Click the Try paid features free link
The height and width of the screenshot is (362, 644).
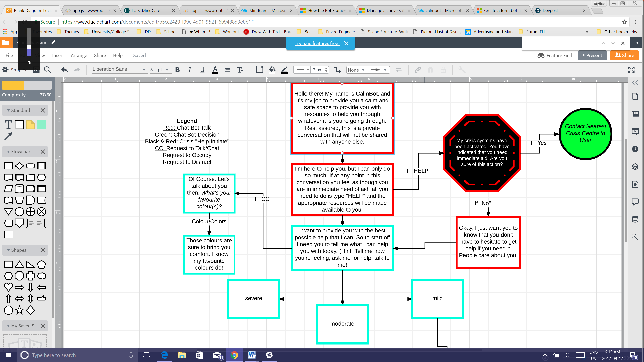point(317,43)
